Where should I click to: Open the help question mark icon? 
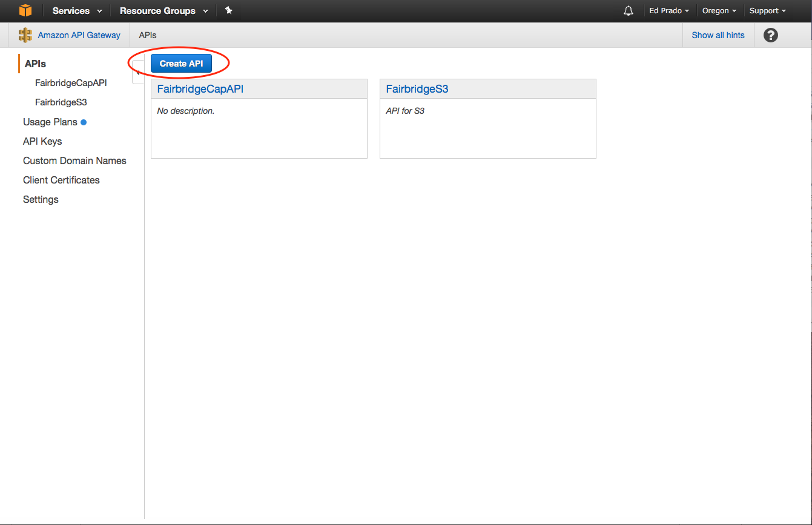coord(770,35)
